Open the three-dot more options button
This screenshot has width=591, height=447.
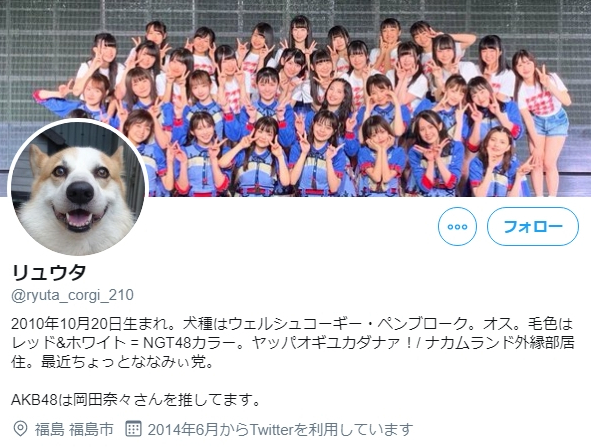(457, 226)
